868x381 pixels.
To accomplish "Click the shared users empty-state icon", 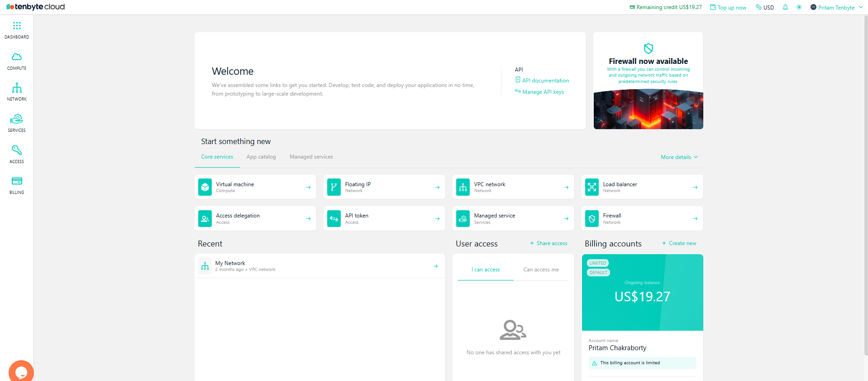I will coord(513,330).
